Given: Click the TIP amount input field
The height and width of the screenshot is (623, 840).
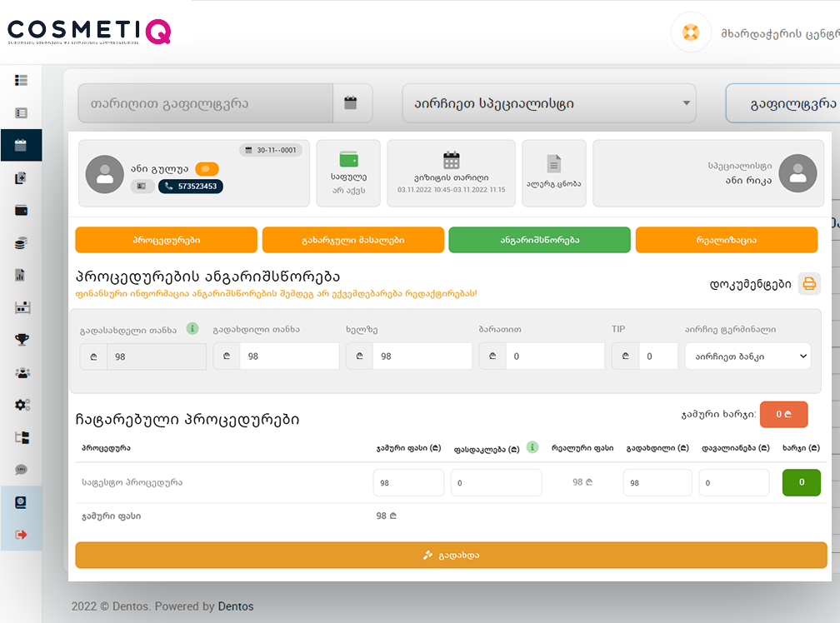Looking at the screenshot, I should pos(658,356).
